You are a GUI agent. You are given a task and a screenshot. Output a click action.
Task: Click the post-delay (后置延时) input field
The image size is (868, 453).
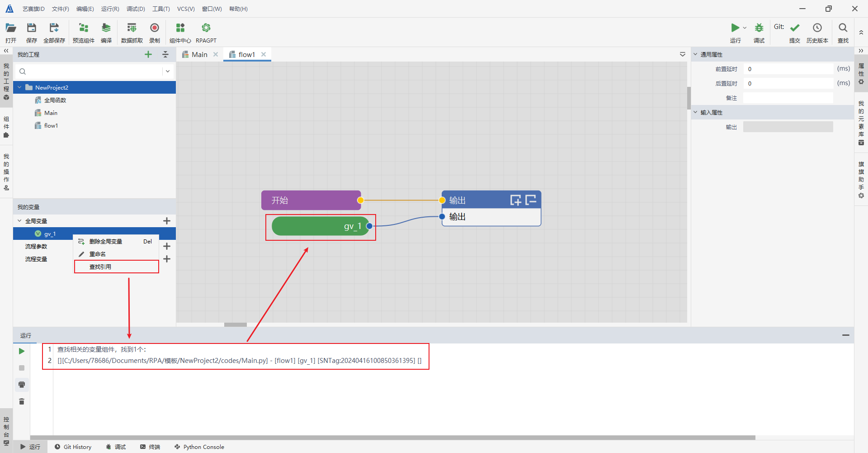pos(788,83)
